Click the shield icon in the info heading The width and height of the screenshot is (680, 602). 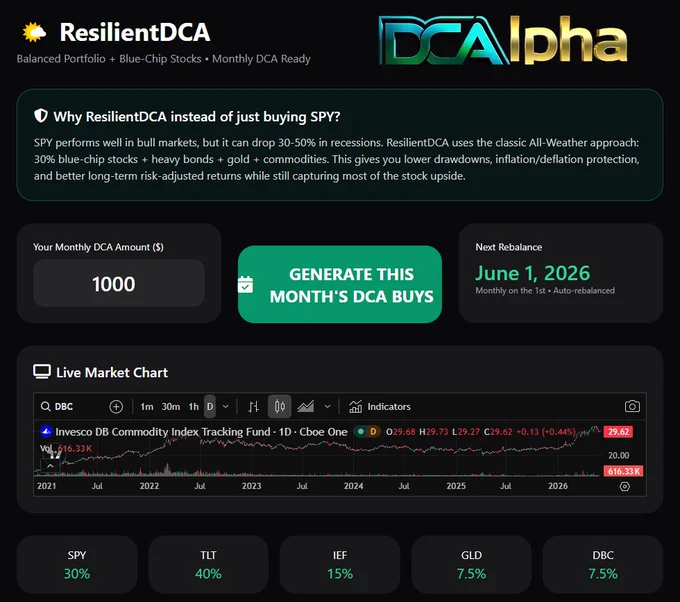41,116
